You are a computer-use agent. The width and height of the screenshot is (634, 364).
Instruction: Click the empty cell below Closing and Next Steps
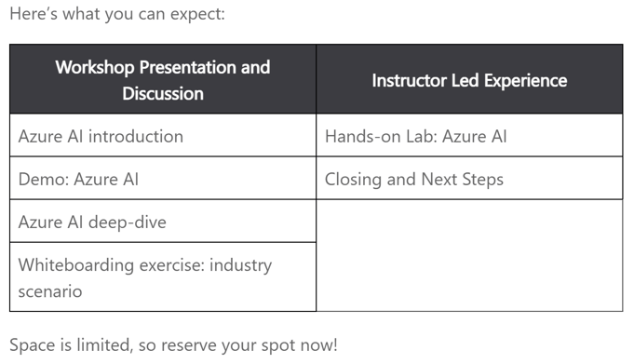(x=469, y=255)
